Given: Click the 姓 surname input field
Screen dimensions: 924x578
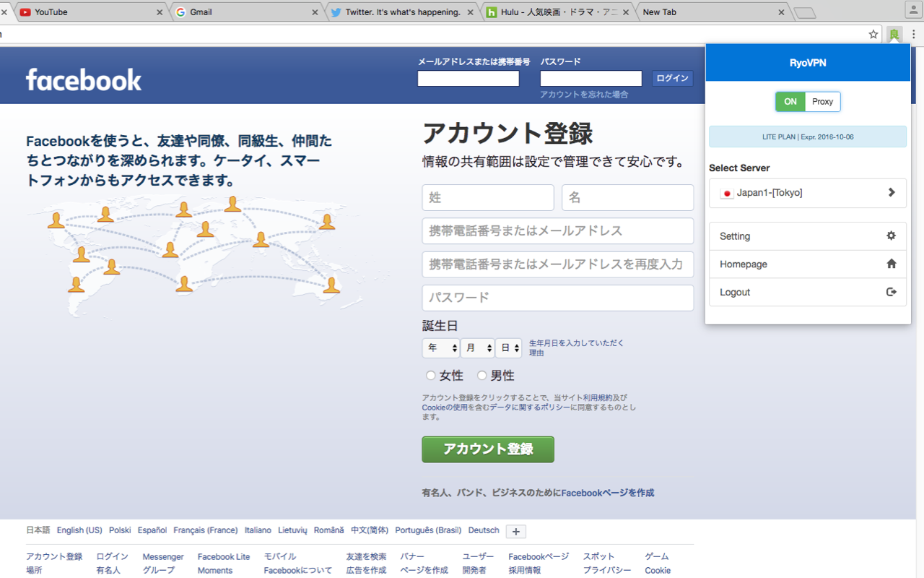Looking at the screenshot, I should tap(487, 197).
